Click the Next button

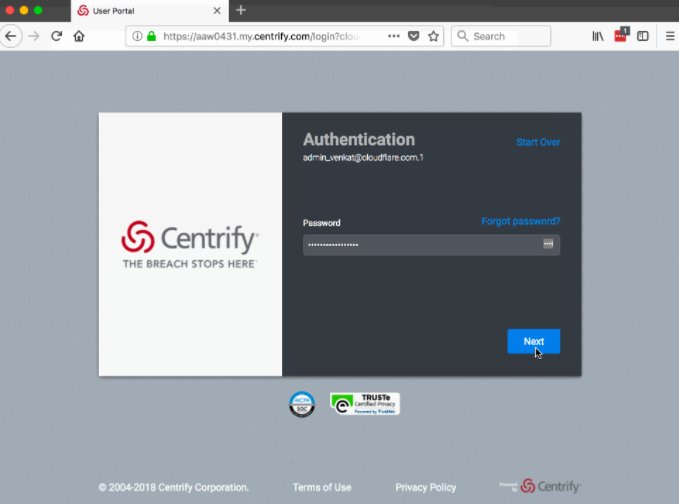pos(534,341)
